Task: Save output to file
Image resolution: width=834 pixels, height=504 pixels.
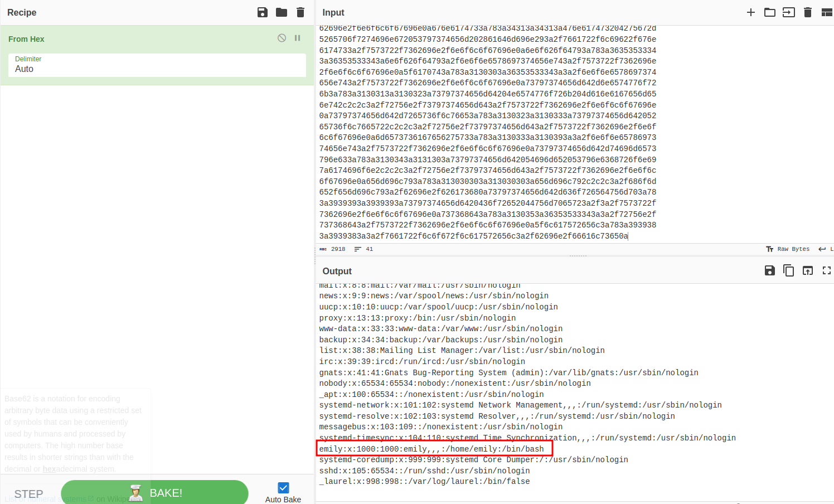Action: [770, 270]
